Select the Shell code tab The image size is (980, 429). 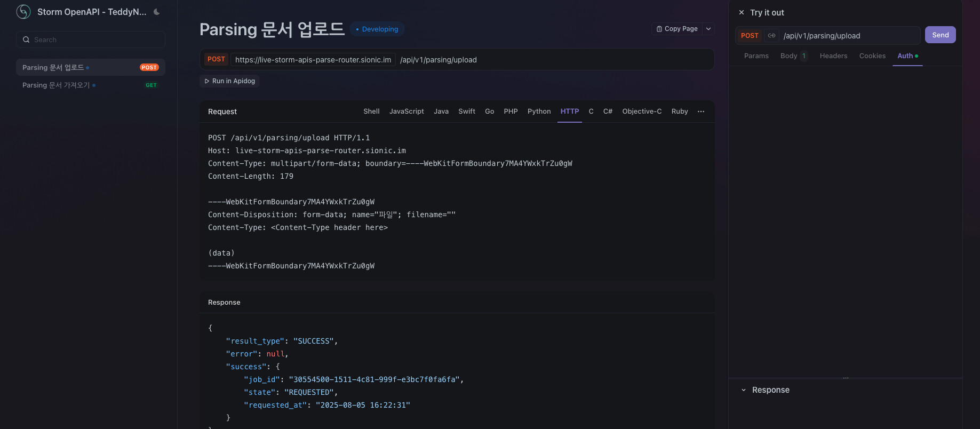coord(371,112)
